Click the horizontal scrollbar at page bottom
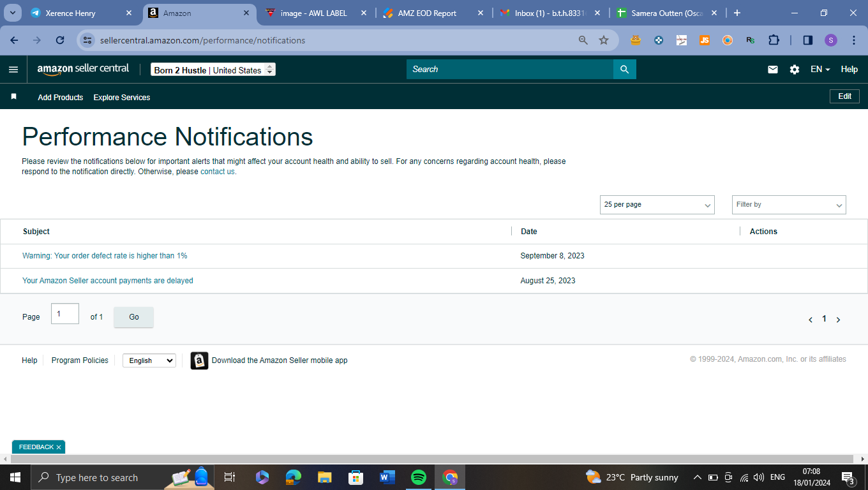The height and width of the screenshot is (490, 868). (433, 459)
